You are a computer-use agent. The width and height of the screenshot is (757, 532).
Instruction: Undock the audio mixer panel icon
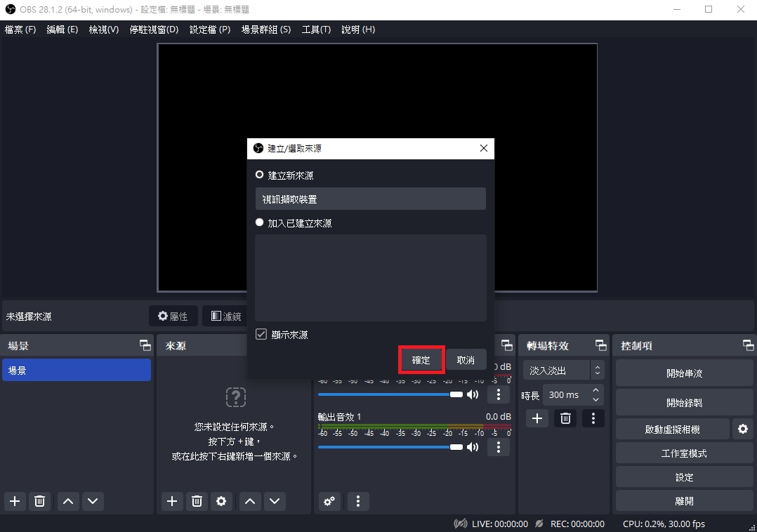coord(507,345)
